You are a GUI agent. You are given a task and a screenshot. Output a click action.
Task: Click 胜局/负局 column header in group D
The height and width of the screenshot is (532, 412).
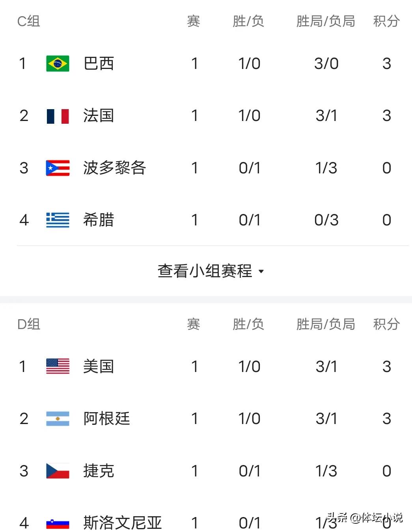pyautogui.click(x=326, y=324)
